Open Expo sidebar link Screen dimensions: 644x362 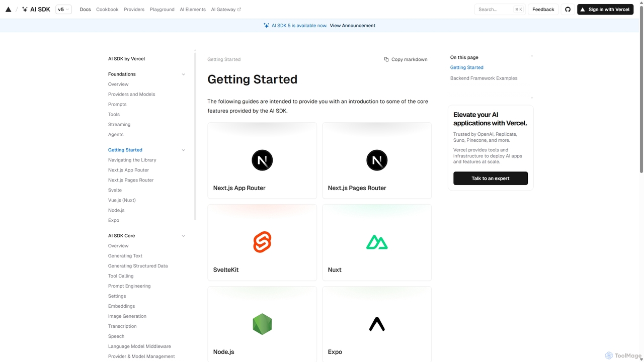[114, 221]
